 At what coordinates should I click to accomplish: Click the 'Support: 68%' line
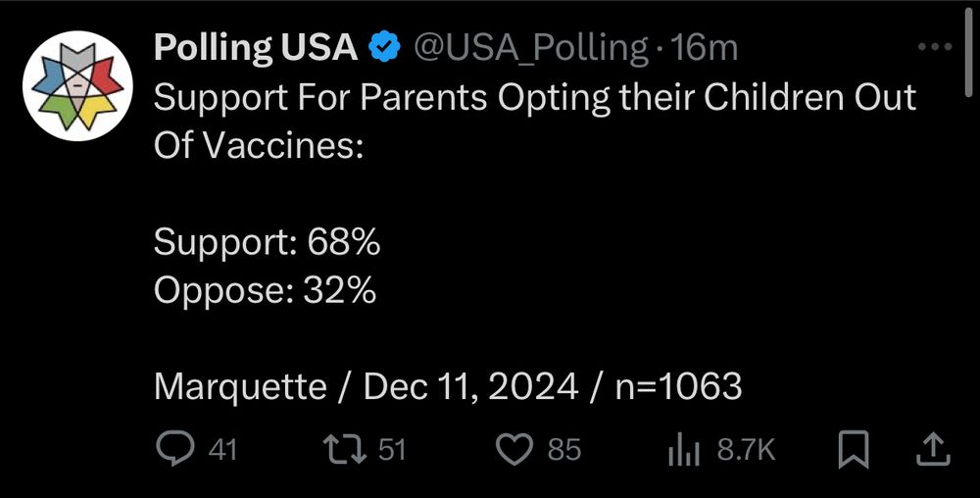(x=267, y=242)
